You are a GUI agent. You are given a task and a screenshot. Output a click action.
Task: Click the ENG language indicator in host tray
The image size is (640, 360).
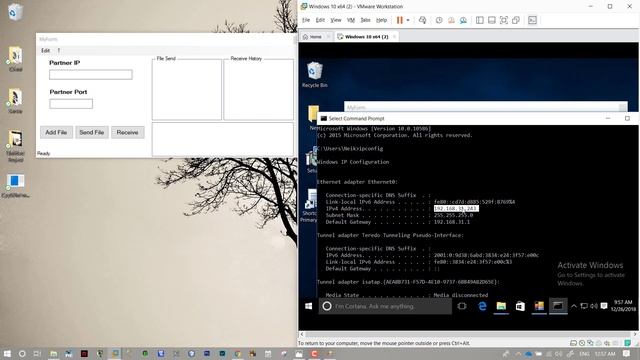coord(584,354)
